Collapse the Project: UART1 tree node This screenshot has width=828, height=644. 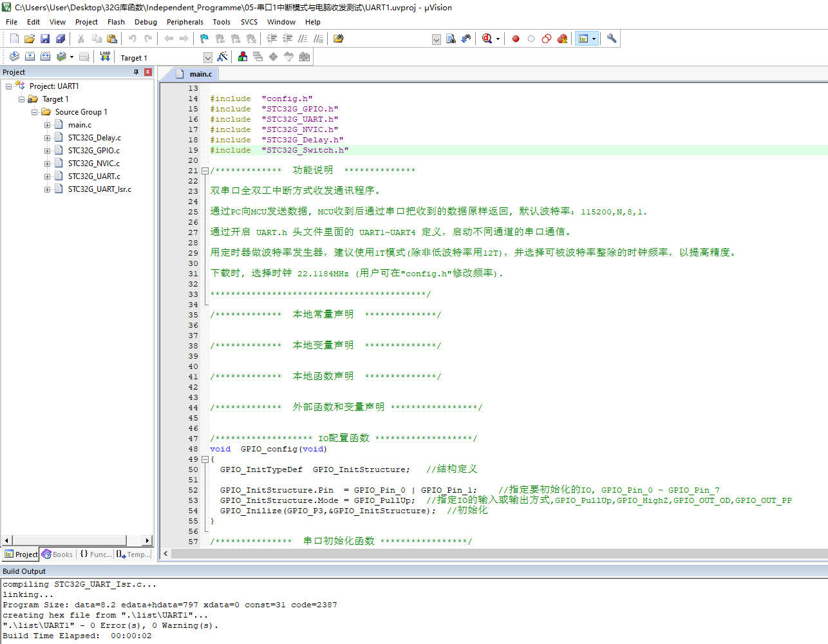point(8,86)
